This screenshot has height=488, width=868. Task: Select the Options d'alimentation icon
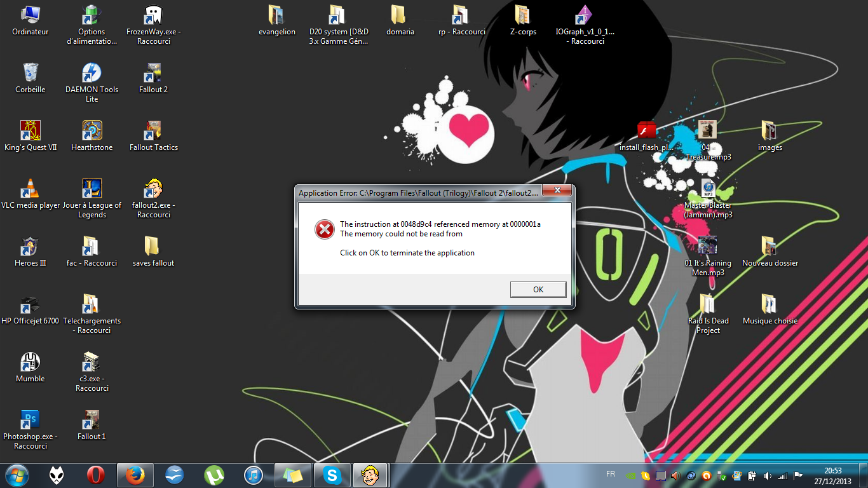point(92,24)
